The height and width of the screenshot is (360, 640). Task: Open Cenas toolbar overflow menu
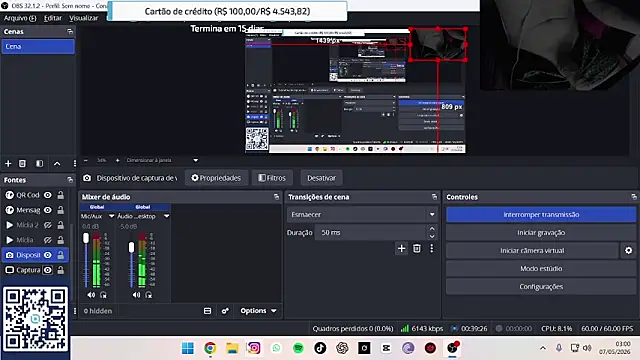tap(74, 164)
